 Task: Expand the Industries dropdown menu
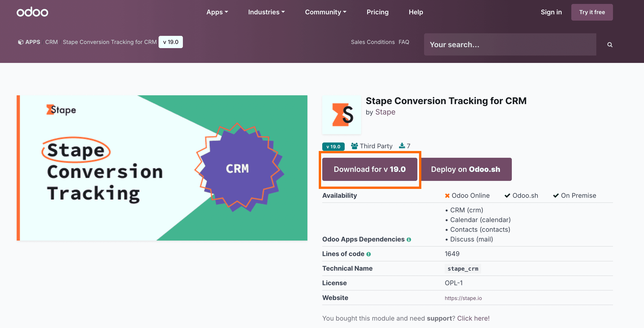[x=266, y=12]
